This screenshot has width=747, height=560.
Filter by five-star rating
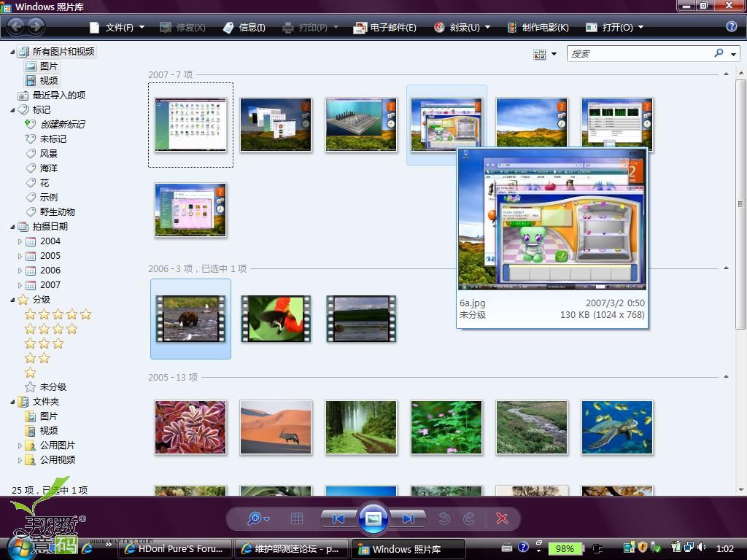point(58,314)
